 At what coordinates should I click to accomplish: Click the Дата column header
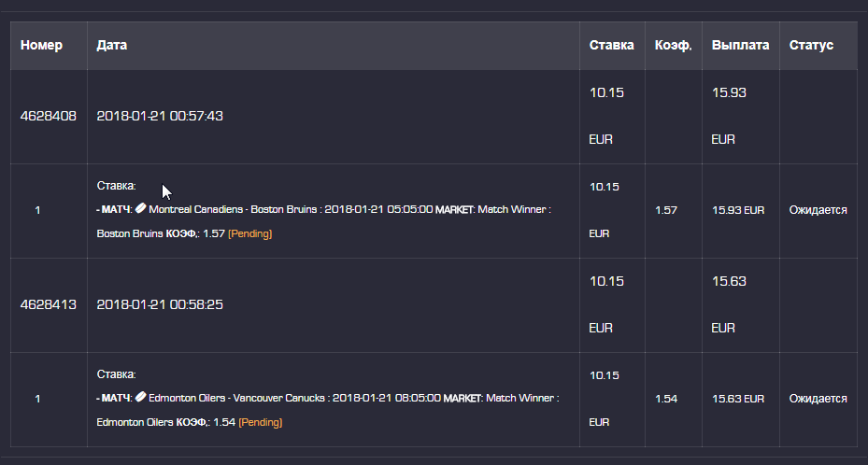[x=112, y=45]
